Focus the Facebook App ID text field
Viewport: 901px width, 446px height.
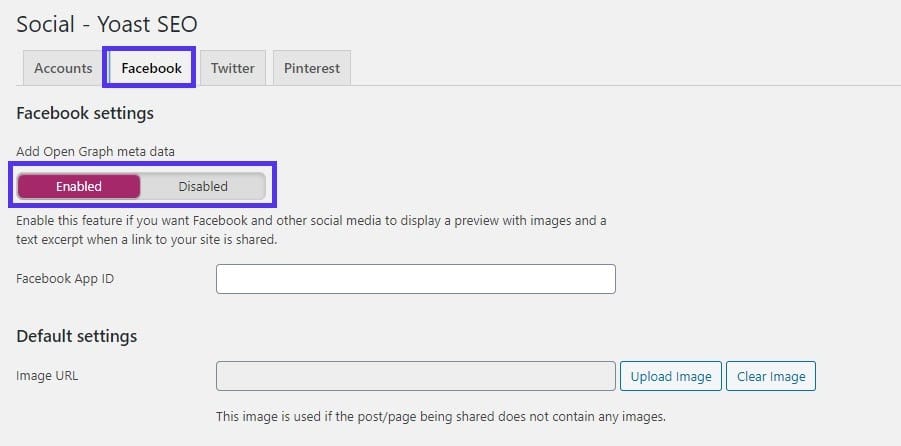click(415, 279)
